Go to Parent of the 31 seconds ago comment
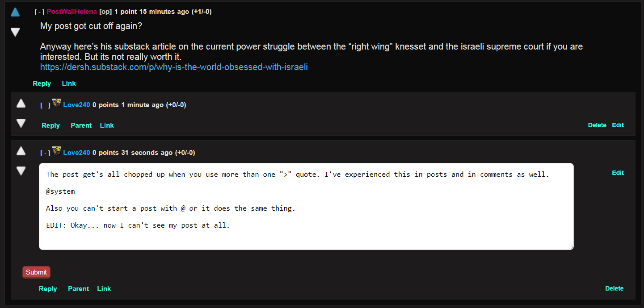 (x=79, y=289)
